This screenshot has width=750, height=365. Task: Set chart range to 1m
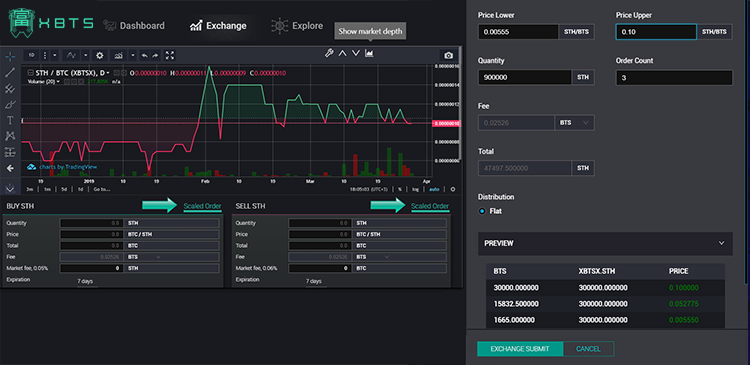tap(47, 189)
